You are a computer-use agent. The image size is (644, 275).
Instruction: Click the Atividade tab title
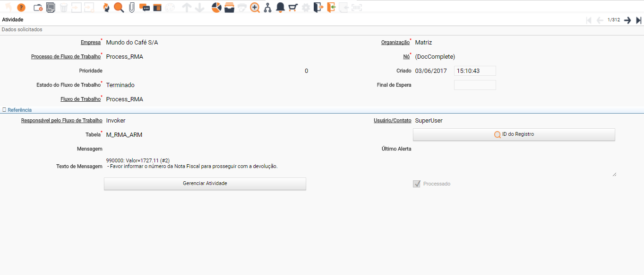tap(13, 20)
